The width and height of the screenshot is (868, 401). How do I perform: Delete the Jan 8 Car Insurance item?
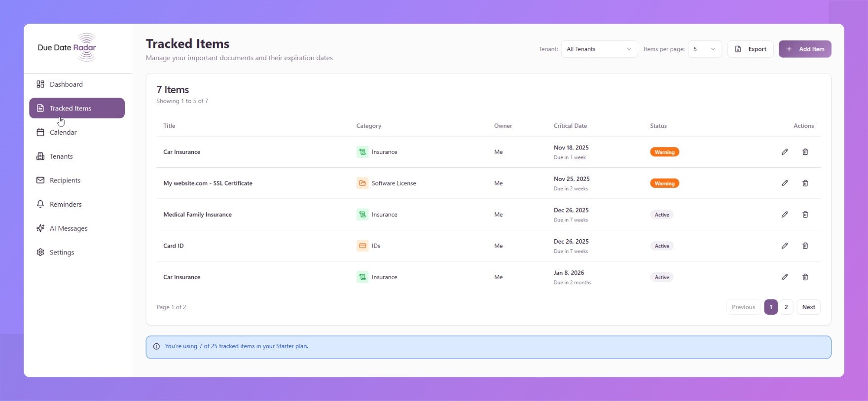(805, 277)
